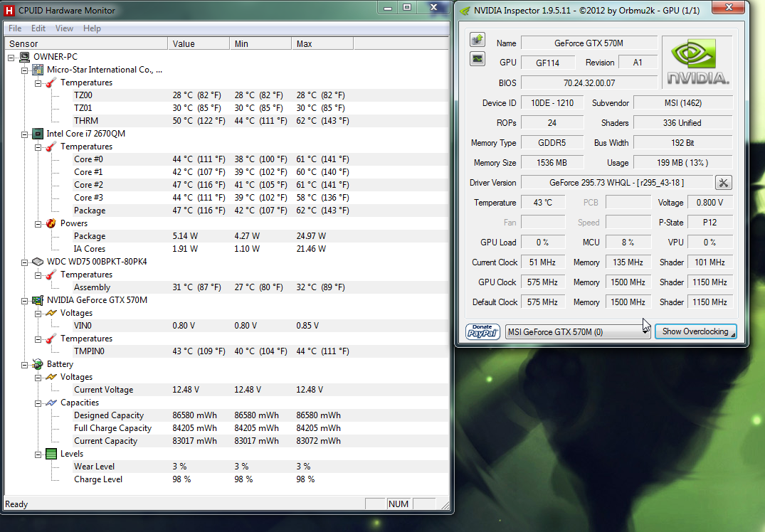Screen dimensions: 765x532
Task: Click the Sensor column header
Action: coord(86,44)
